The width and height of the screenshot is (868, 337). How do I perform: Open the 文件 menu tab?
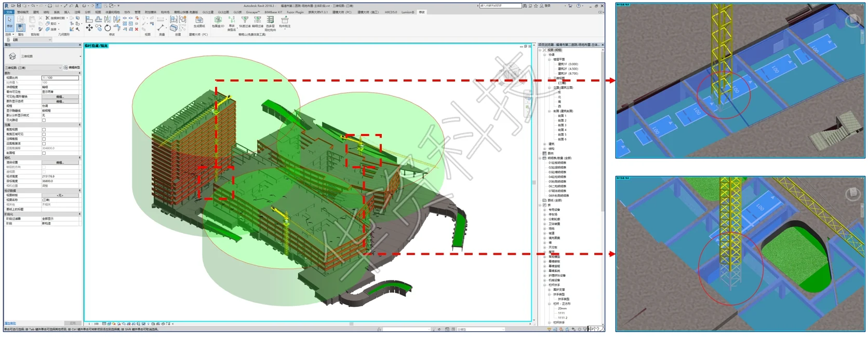point(9,12)
